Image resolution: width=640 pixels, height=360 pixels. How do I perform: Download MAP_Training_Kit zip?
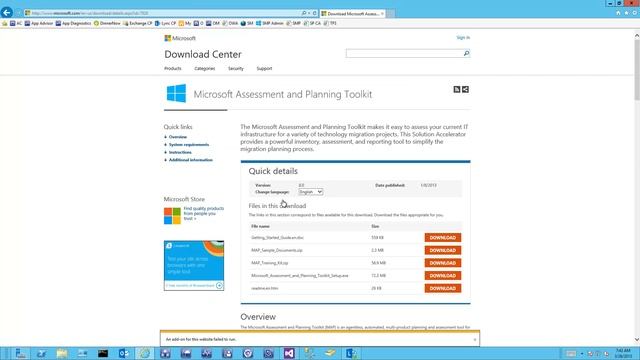pos(443,263)
